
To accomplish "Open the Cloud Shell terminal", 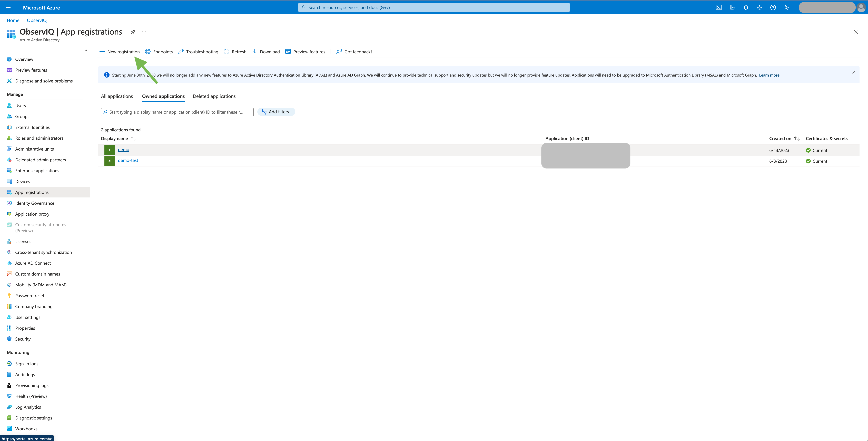I will coord(719,7).
